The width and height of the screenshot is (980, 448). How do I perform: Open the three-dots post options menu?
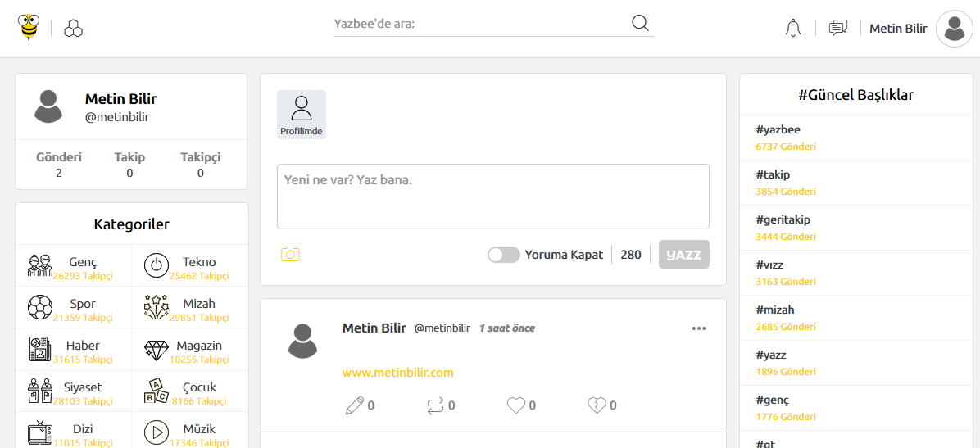(699, 328)
